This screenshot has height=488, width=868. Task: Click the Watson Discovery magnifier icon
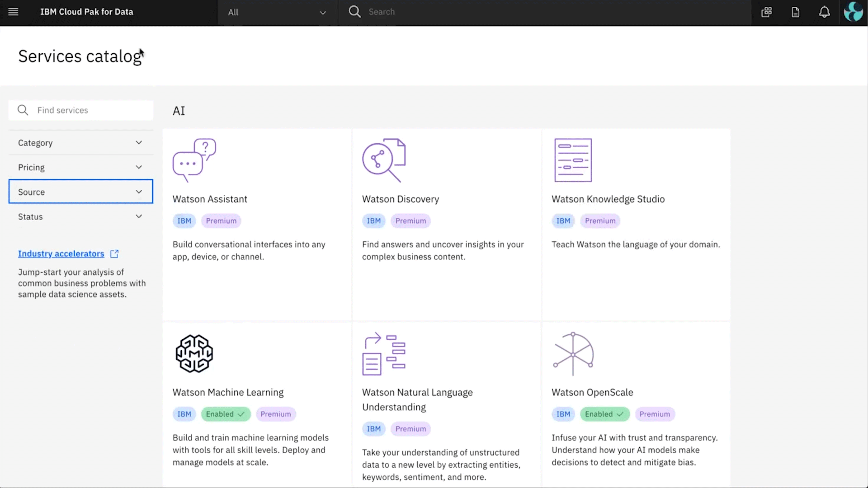(384, 160)
